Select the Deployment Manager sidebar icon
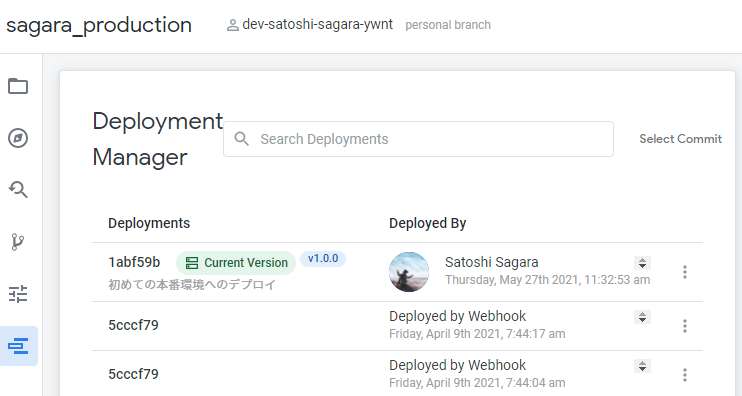 click(18, 346)
